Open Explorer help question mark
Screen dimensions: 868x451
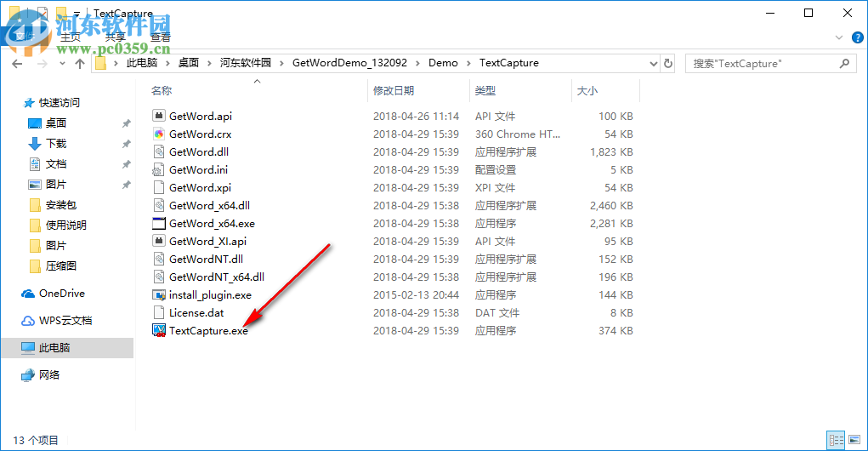coord(858,37)
